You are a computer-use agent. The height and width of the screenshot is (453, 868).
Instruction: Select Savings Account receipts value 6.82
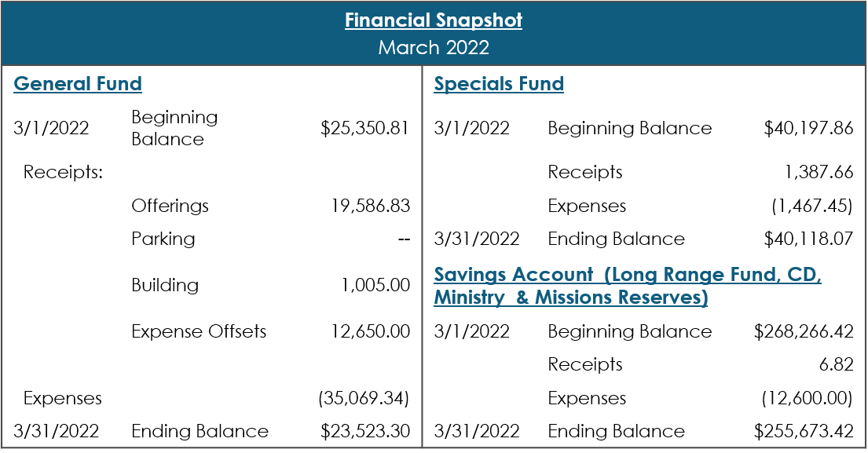pyautogui.click(x=839, y=364)
